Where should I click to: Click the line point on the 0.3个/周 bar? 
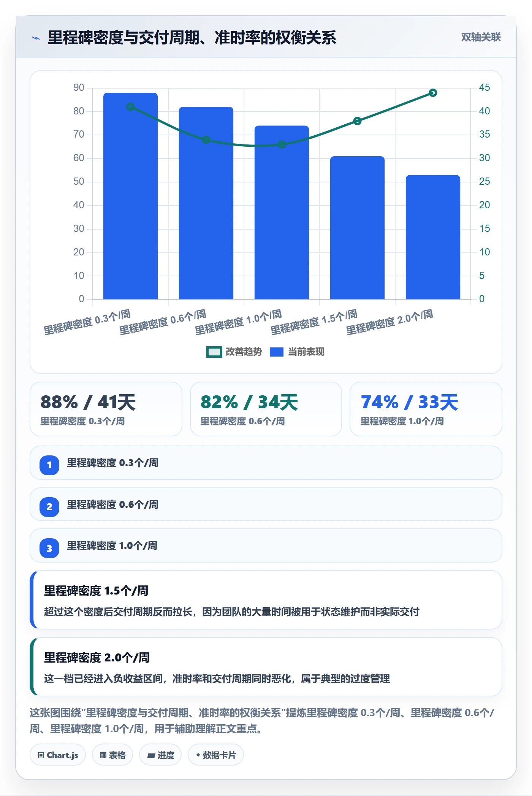coord(130,107)
